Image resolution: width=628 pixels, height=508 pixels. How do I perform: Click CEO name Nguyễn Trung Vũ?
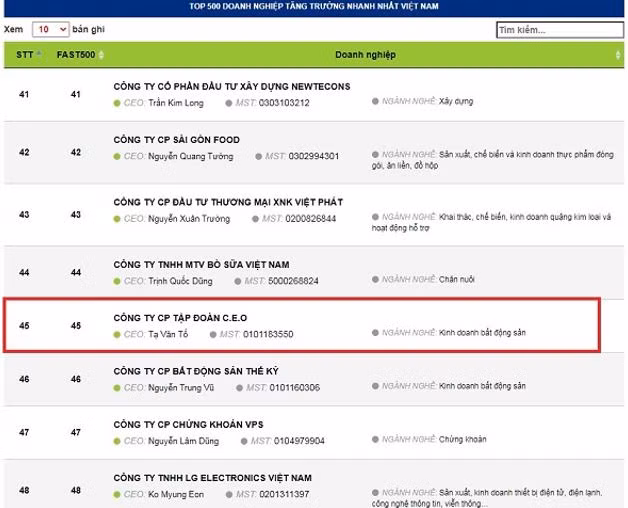(181, 387)
